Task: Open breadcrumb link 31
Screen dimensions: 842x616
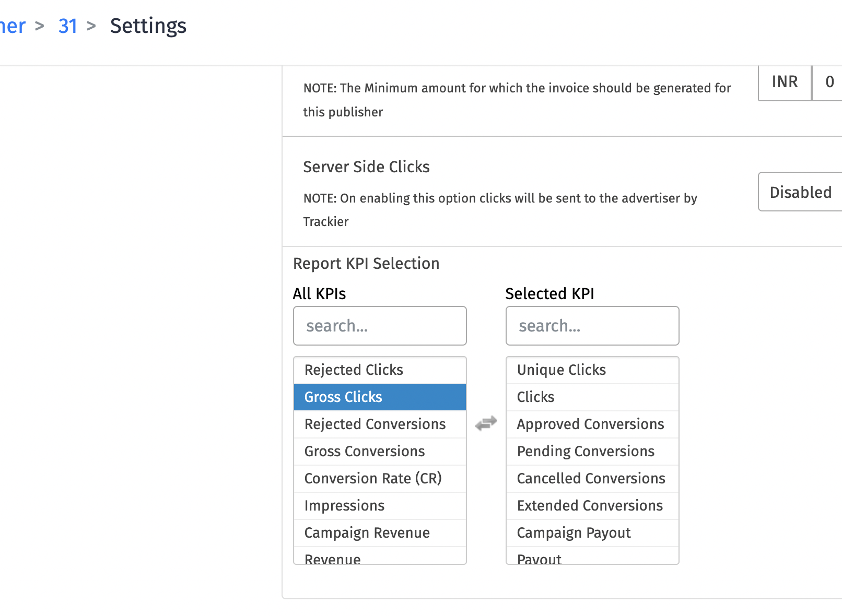Action: [68, 26]
